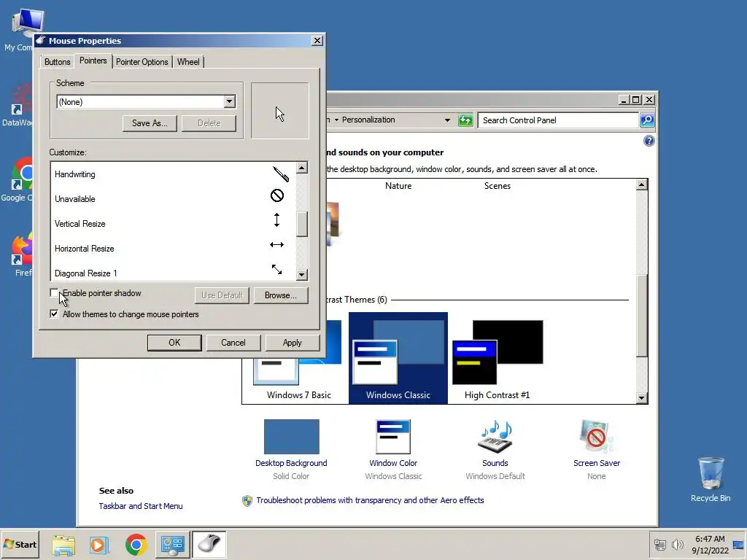This screenshot has height=560, width=747.
Task: Open the Window Color icon
Action: pos(393,437)
